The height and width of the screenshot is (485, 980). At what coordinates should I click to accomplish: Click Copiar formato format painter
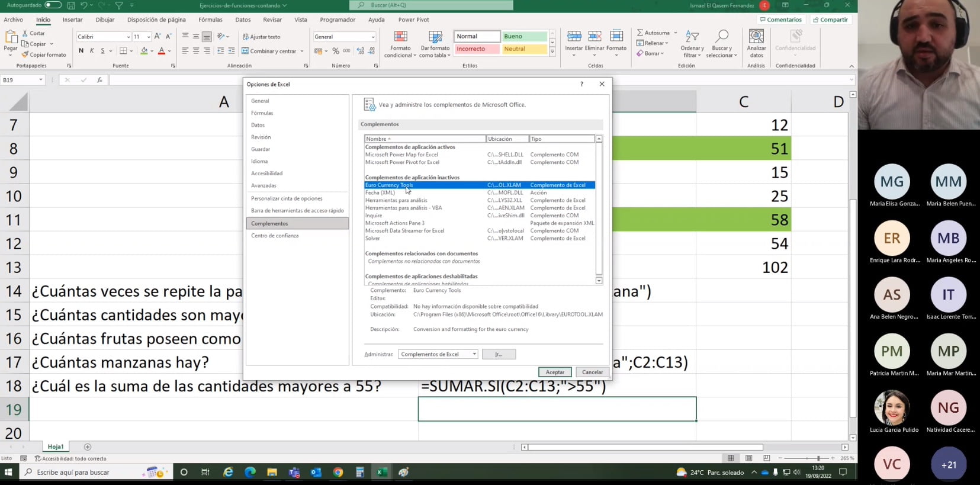click(x=44, y=54)
